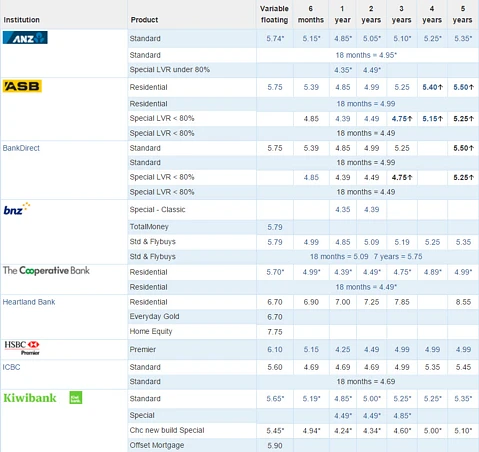This screenshot has height=452, width=479.
Task: Select ANZ Special 1 year rate 4.35
Action: 343,70
